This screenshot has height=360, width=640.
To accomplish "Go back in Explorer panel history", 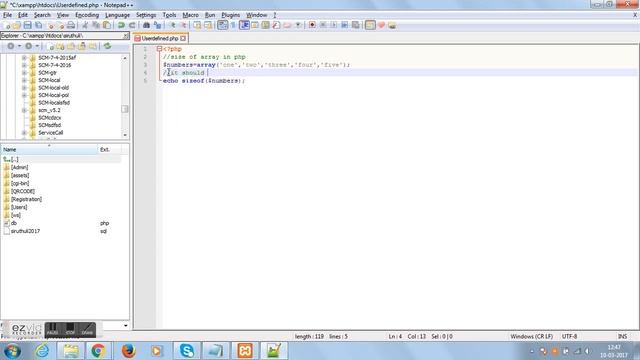I will pyautogui.click(x=11, y=46).
